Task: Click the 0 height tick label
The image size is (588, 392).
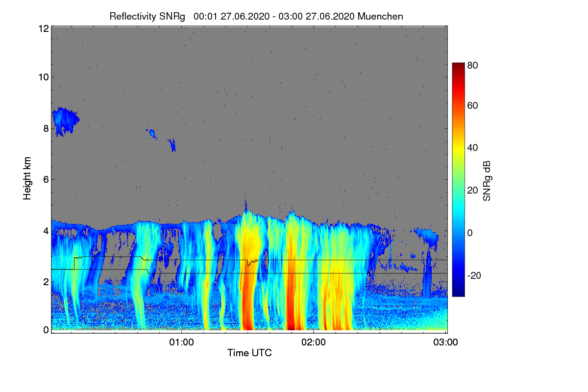Action: click(46, 330)
